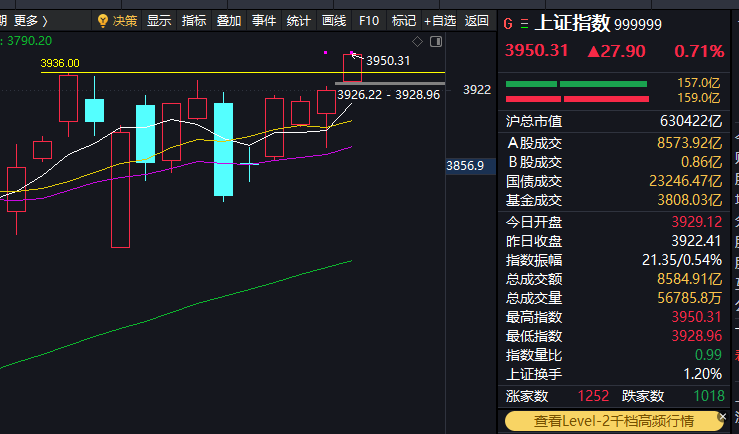Screen dimensions: 739x434
Task: Open the green three-line menu icon
Action: point(524,24)
